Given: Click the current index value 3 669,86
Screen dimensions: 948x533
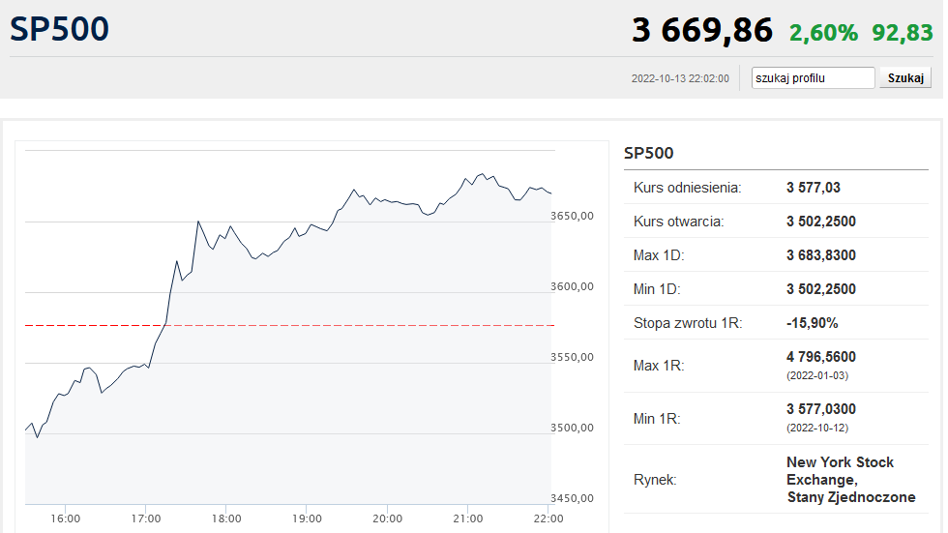Looking at the screenshot, I should [x=702, y=30].
